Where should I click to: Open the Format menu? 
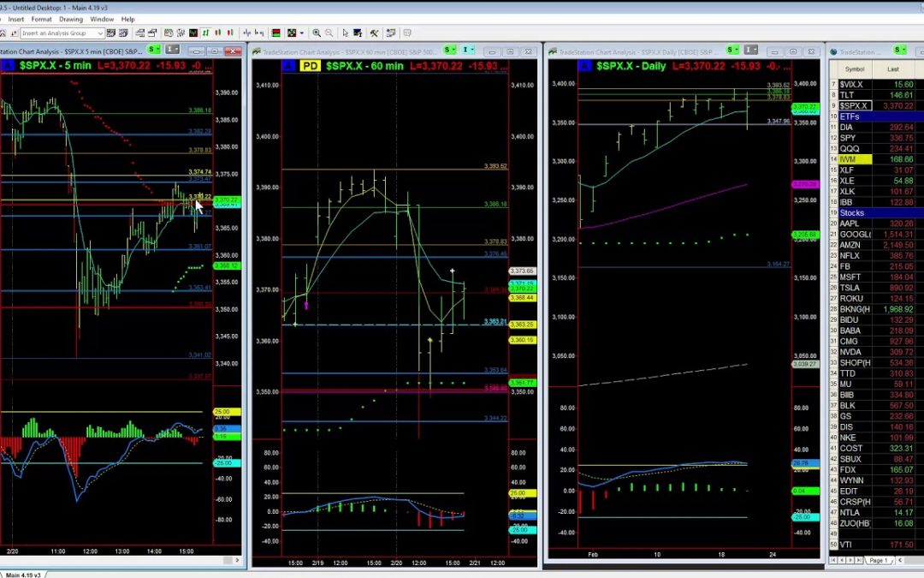pyautogui.click(x=41, y=19)
